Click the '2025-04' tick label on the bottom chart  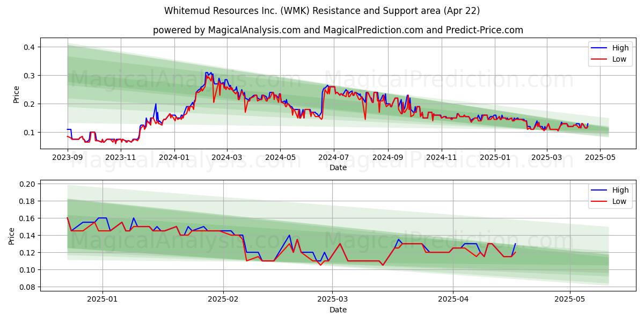tap(453, 300)
